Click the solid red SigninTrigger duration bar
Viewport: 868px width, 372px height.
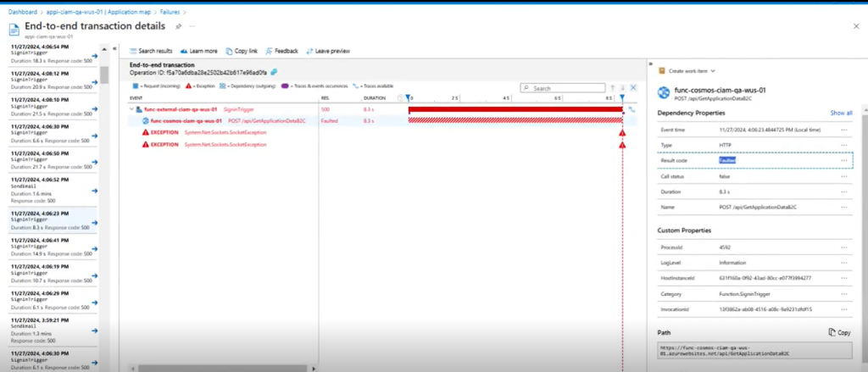[x=515, y=109]
